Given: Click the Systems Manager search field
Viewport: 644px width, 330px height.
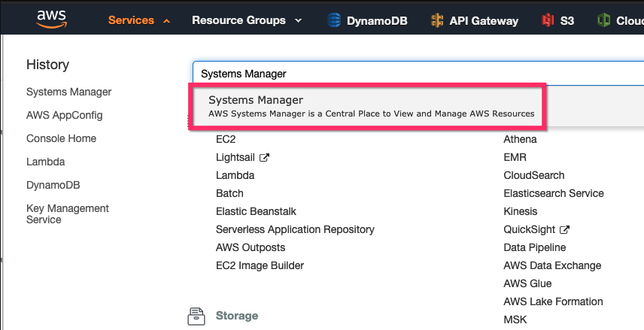Looking at the screenshot, I should click(x=418, y=74).
